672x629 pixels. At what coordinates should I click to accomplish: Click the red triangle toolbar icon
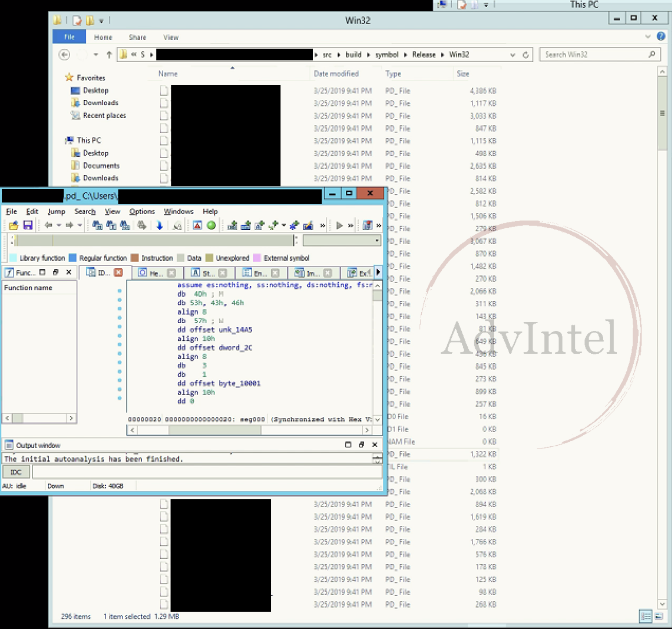tap(197, 226)
